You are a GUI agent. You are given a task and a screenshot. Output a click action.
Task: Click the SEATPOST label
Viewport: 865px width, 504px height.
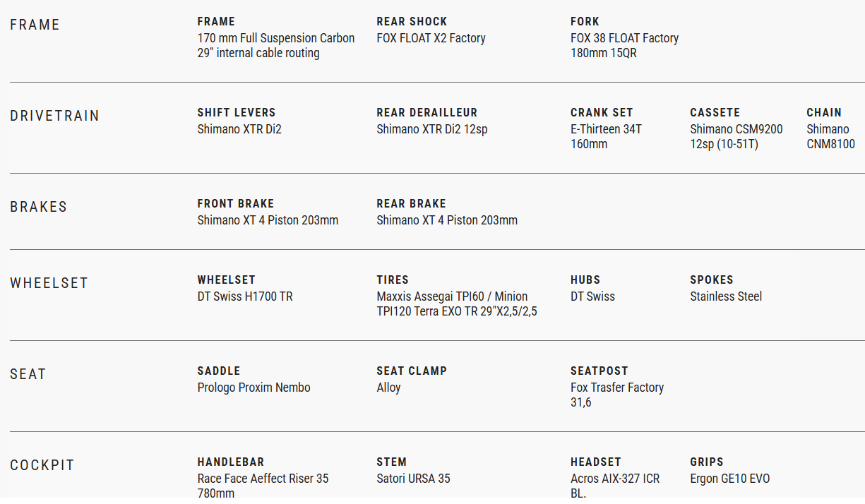pyautogui.click(x=599, y=371)
